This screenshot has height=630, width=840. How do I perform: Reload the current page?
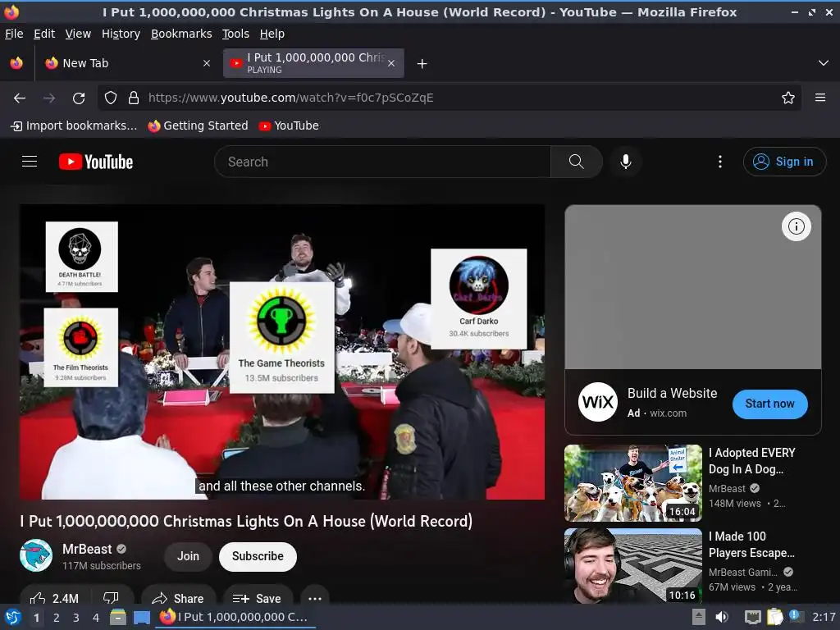[79, 98]
